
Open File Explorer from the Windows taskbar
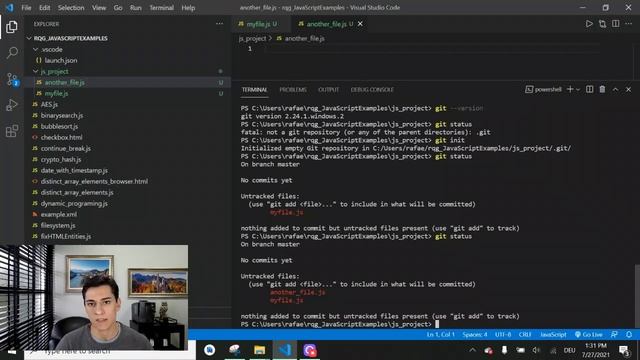tap(259, 350)
